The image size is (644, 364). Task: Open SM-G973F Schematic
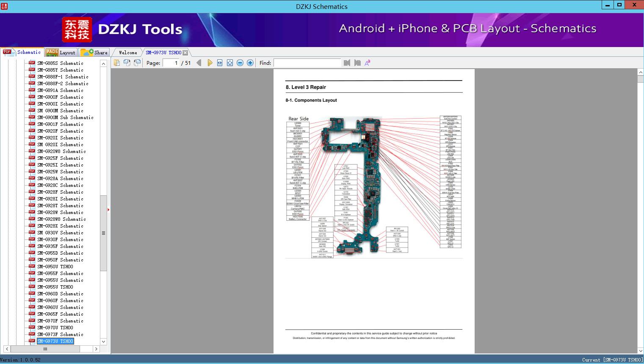[60, 334]
